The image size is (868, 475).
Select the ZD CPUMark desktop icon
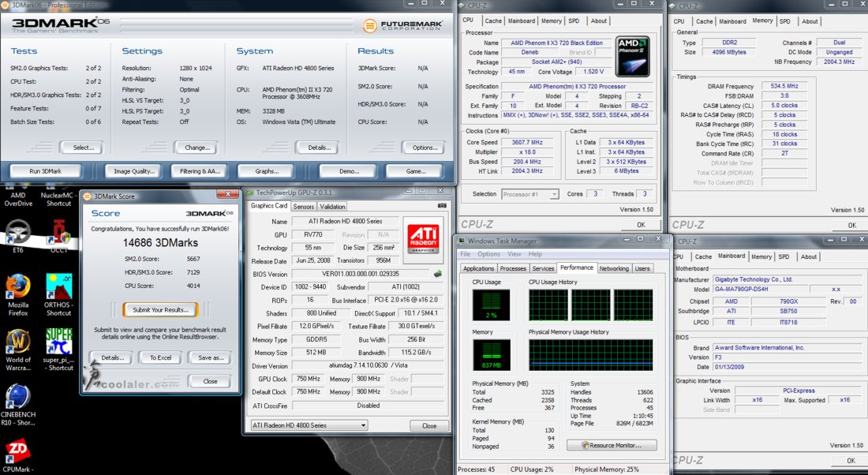(18, 451)
